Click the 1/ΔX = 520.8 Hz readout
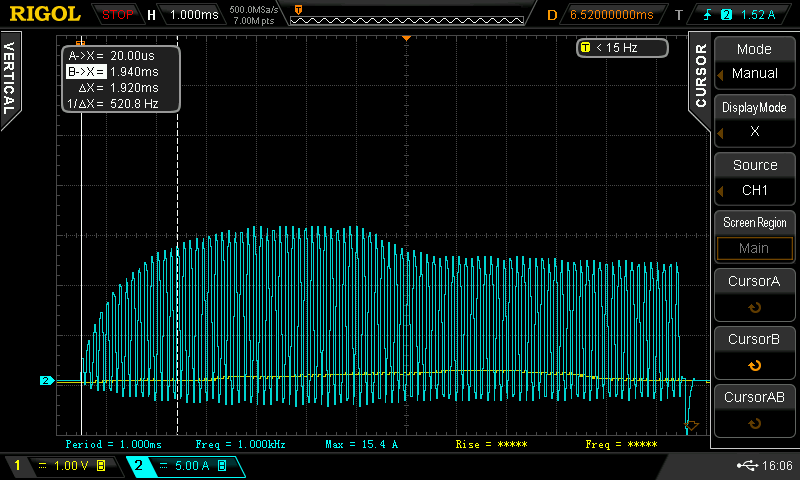 click(x=113, y=104)
